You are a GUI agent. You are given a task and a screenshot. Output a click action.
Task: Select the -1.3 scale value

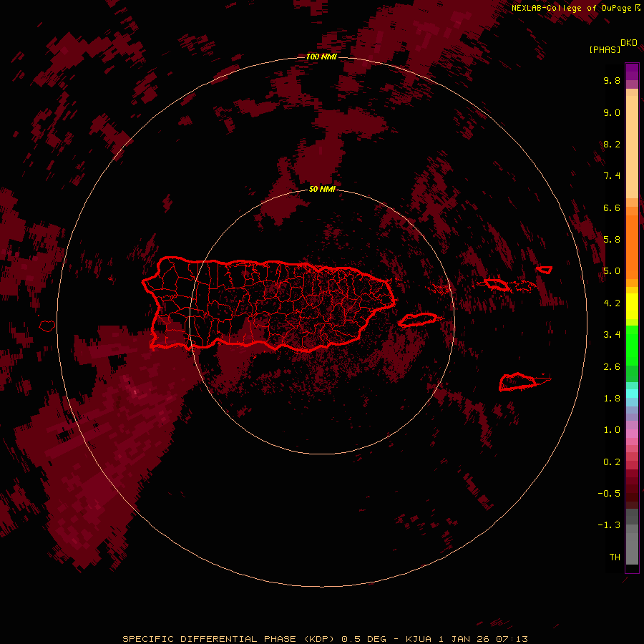609,525
